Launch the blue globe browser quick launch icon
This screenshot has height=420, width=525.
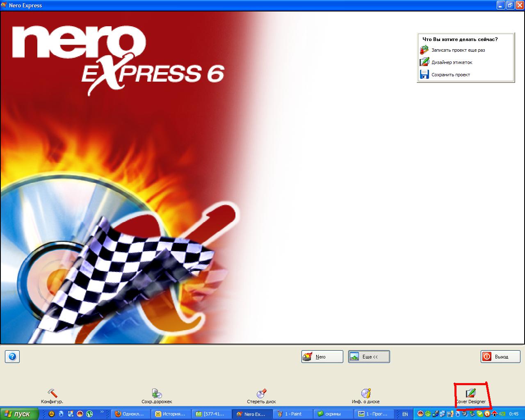[x=61, y=414]
